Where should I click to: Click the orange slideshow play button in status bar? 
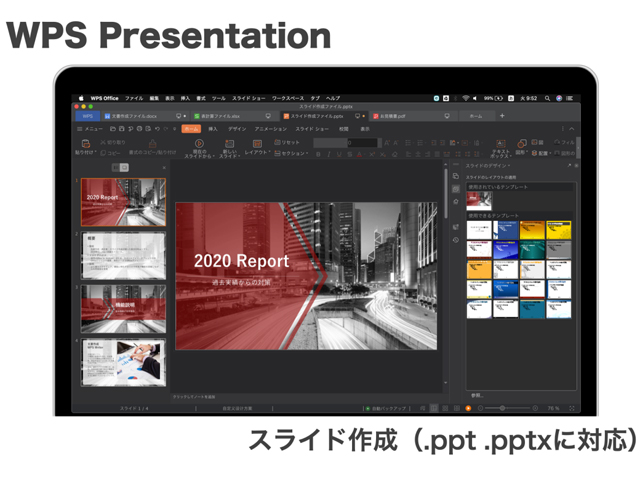468,408
